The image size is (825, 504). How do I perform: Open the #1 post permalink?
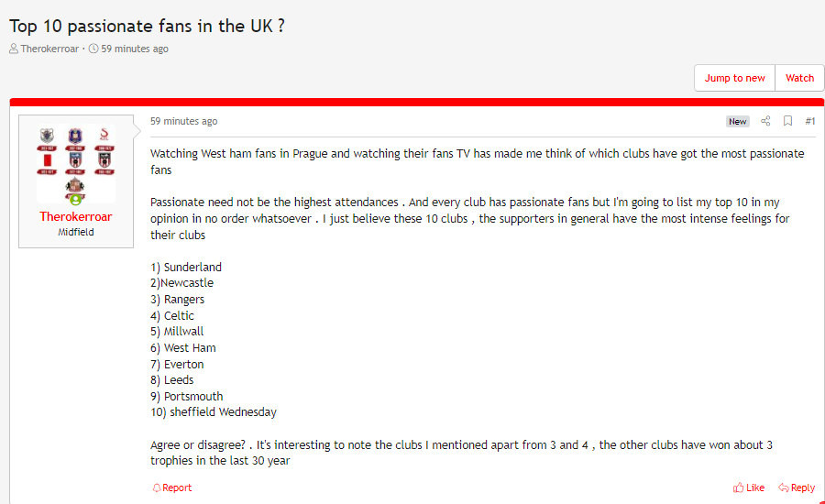(810, 121)
